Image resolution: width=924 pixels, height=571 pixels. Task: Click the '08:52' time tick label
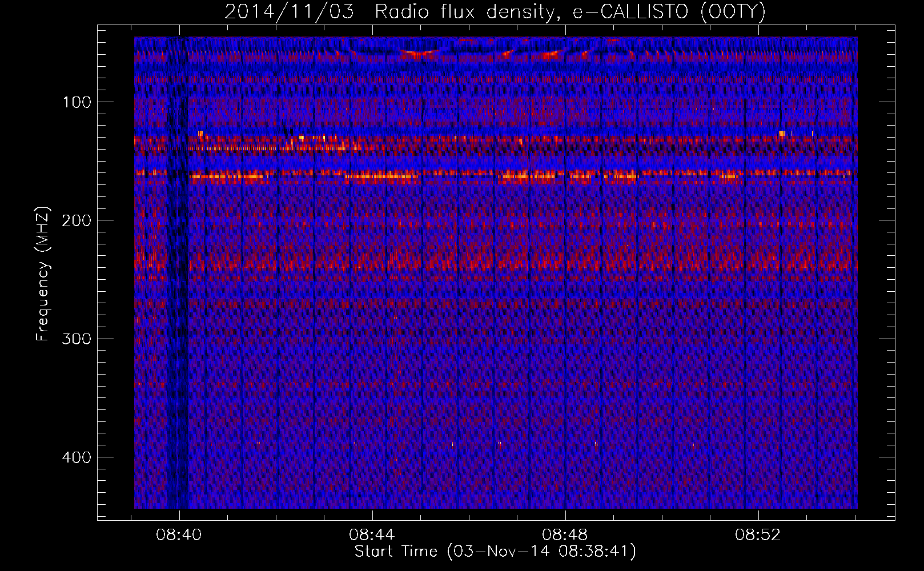point(758,535)
